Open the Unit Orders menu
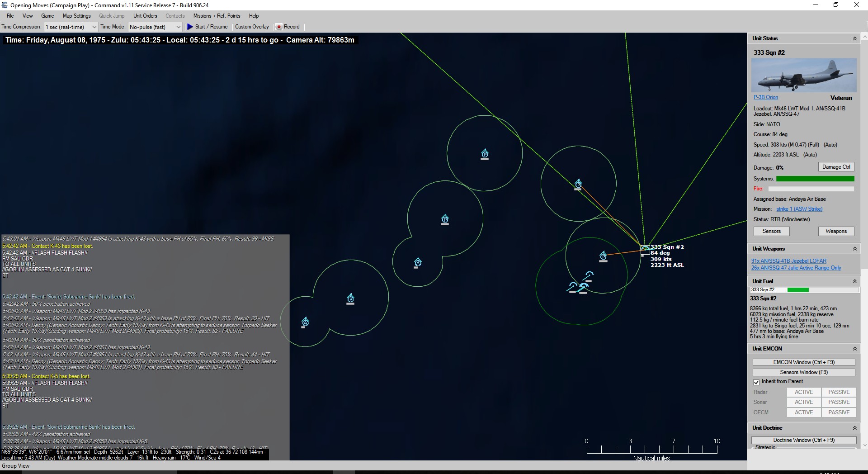868x474 pixels. coord(145,16)
